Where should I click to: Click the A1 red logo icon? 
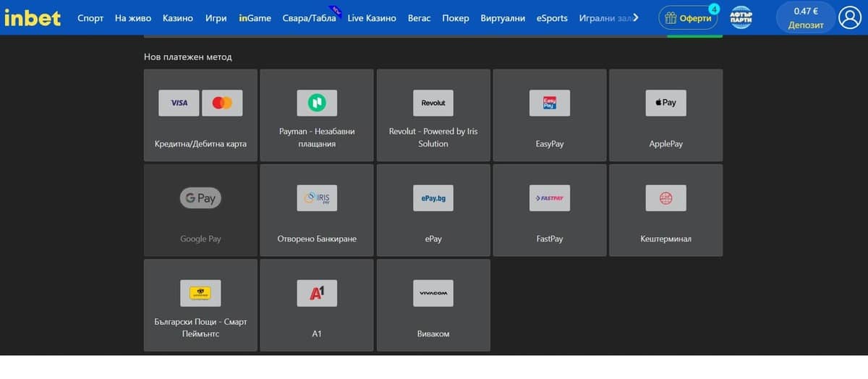click(317, 293)
